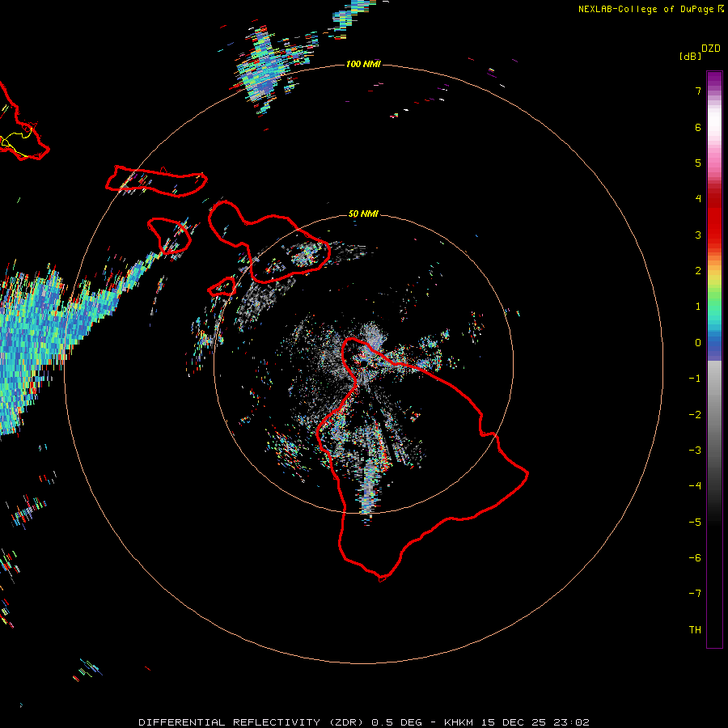Screen dimensions: 728x728
Task: Select the 50 NMI range ring label
Action: 363,214
